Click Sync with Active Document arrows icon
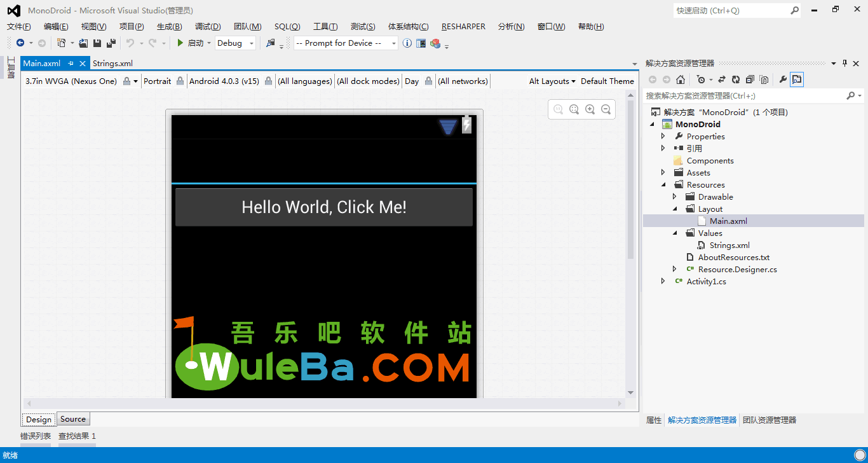Screen dimensions: 868x463 tap(722, 79)
